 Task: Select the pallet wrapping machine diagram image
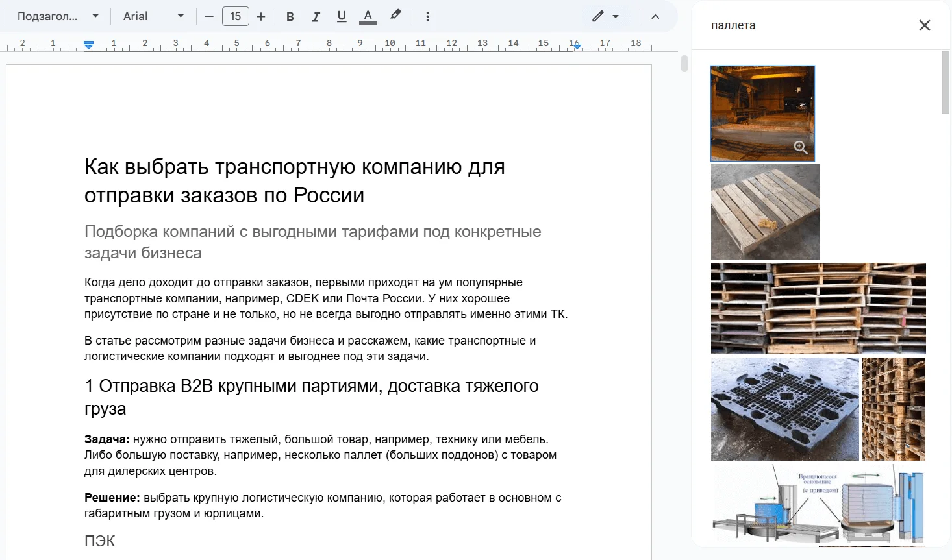(818, 504)
